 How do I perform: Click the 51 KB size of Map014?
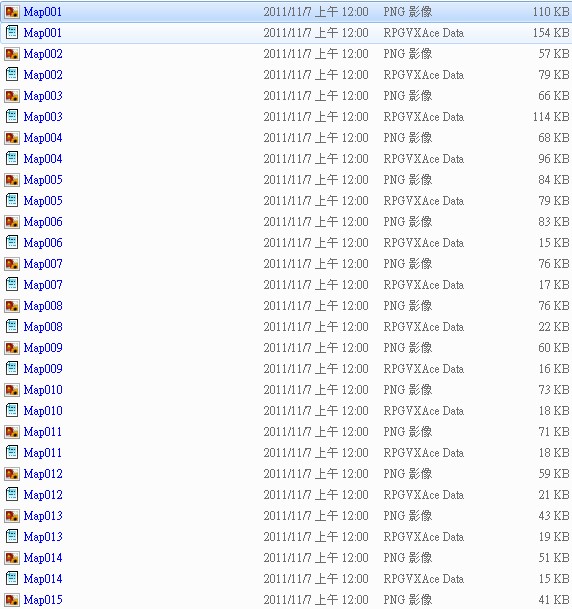[554, 557]
